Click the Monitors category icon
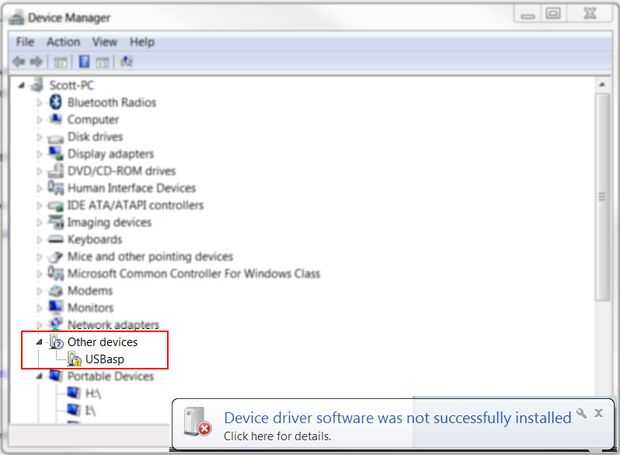 [x=56, y=307]
